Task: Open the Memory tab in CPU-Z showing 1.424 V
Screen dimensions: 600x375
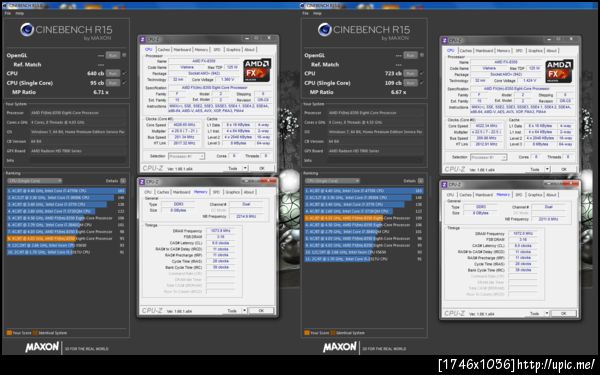Action: coord(503,51)
